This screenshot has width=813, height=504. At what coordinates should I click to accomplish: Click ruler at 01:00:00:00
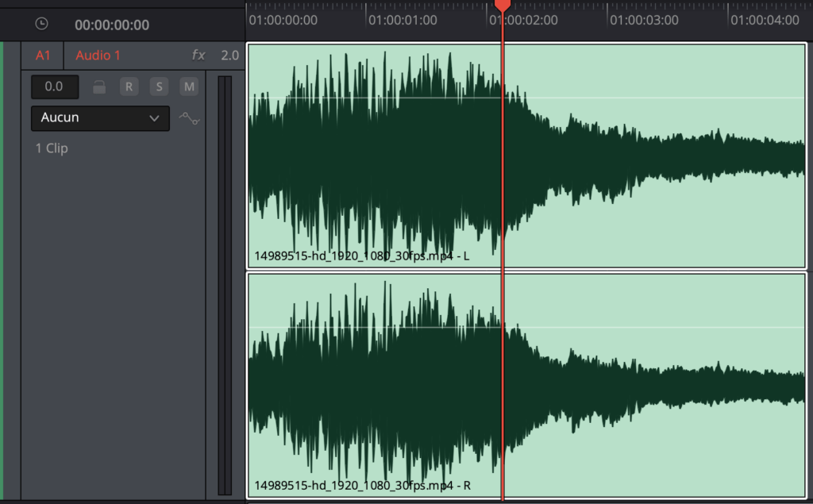283,20
